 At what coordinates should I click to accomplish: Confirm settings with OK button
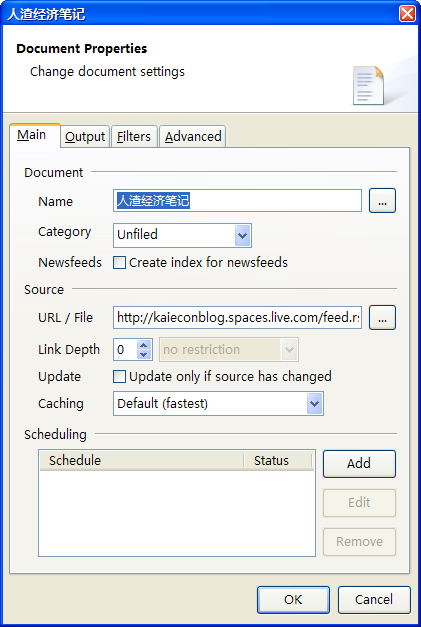point(293,600)
